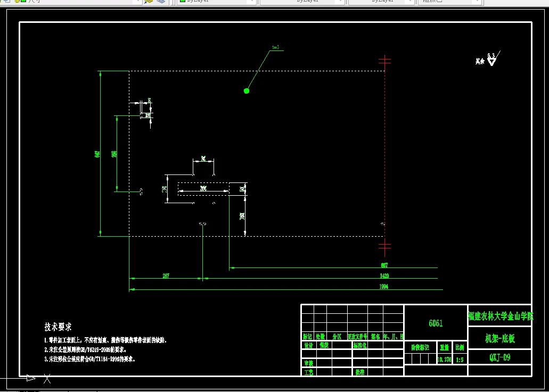Select the material '6061' in title block
The width and height of the screenshot is (549, 392).
pyautogui.click(x=436, y=323)
